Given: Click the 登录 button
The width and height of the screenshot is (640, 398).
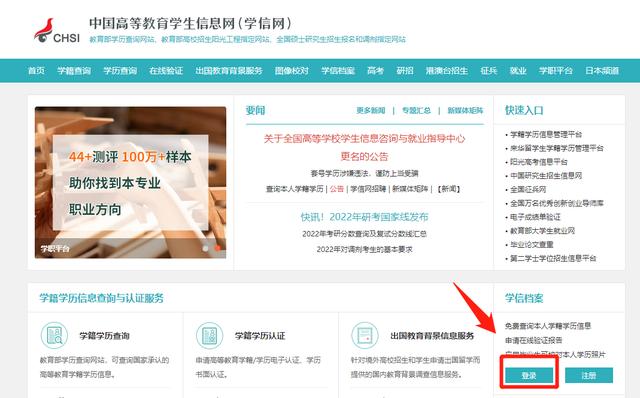Looking at the screenshot, I should coord(529,375).
